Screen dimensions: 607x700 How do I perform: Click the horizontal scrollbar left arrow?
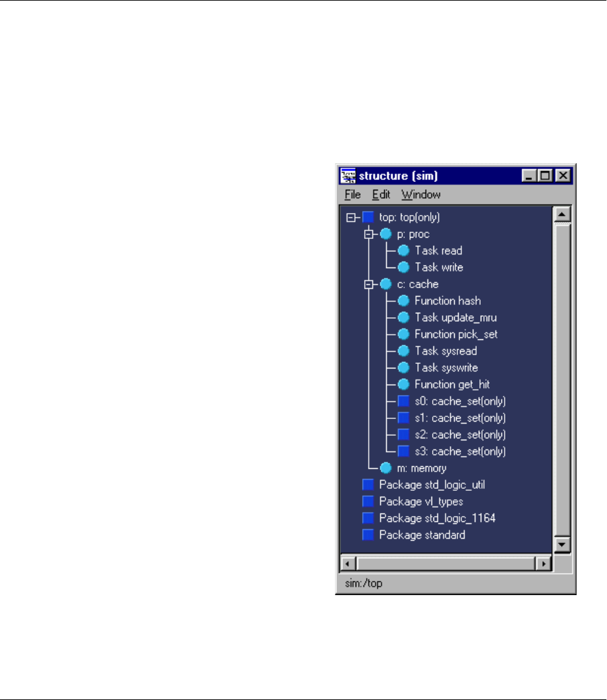pos(348,564)
